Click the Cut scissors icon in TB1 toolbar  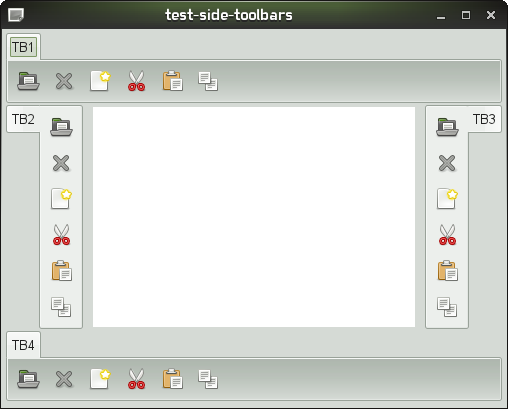pos(136,81)
